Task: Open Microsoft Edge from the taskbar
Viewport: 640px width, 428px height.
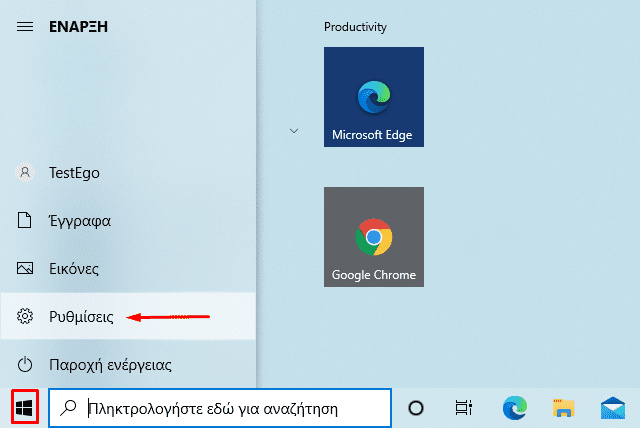Action: pyautogui.click(x=515, y=408)
